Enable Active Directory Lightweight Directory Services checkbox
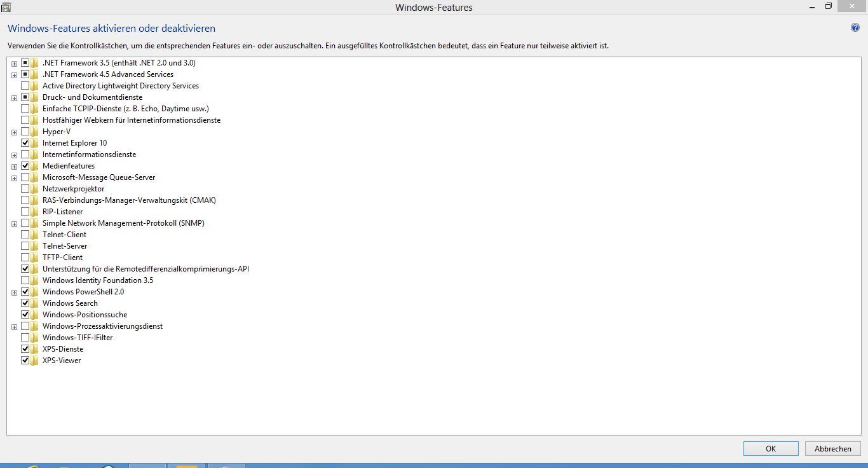The image size is (868, 468). coord(25,86)
